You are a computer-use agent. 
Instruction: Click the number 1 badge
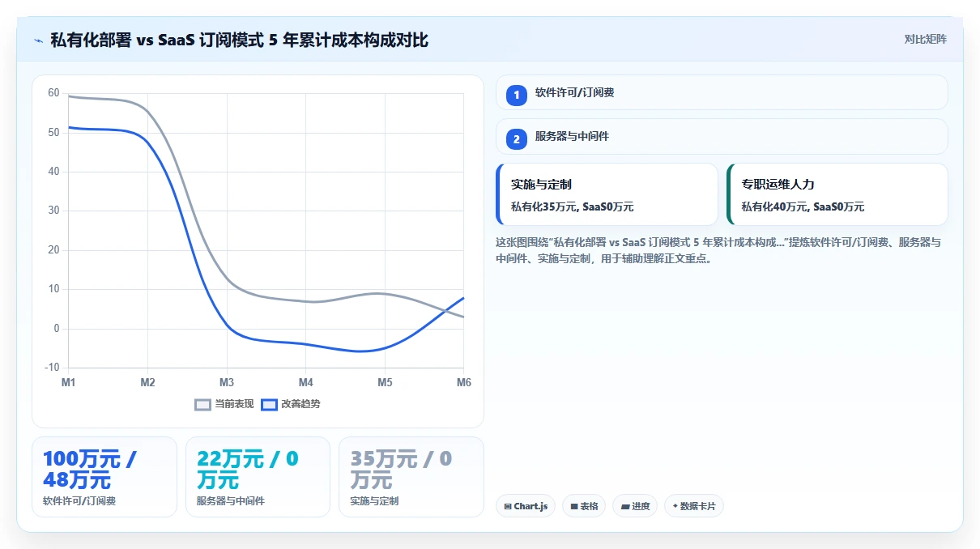click(x=517, y=95)
